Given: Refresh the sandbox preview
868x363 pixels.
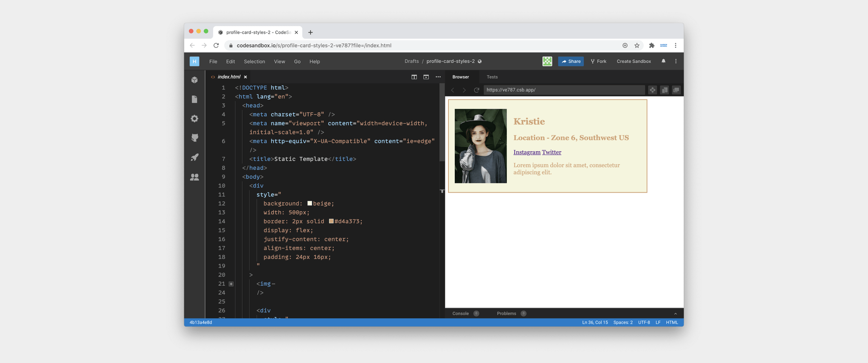Looking at the screenshot, I should coord(476,90).
